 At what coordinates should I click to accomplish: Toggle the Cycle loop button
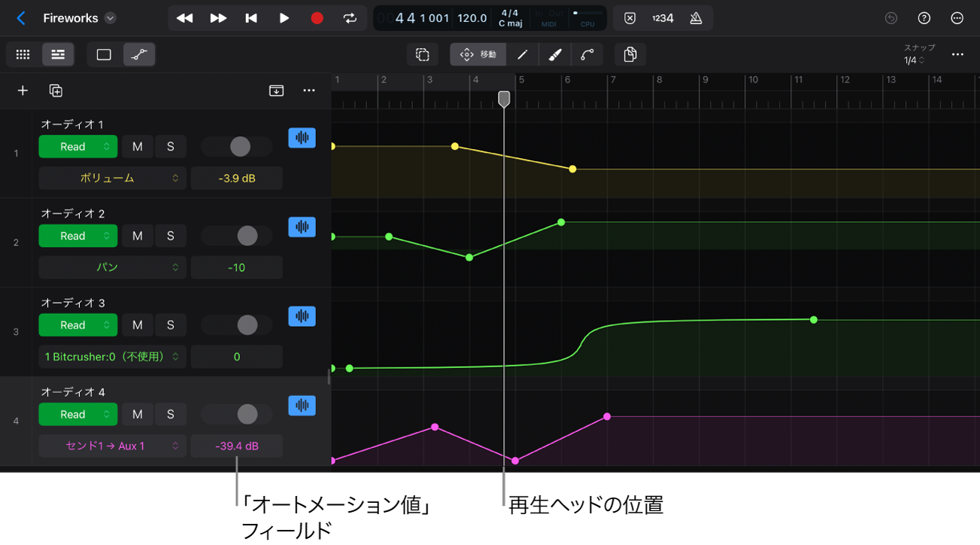click(350, 18)
